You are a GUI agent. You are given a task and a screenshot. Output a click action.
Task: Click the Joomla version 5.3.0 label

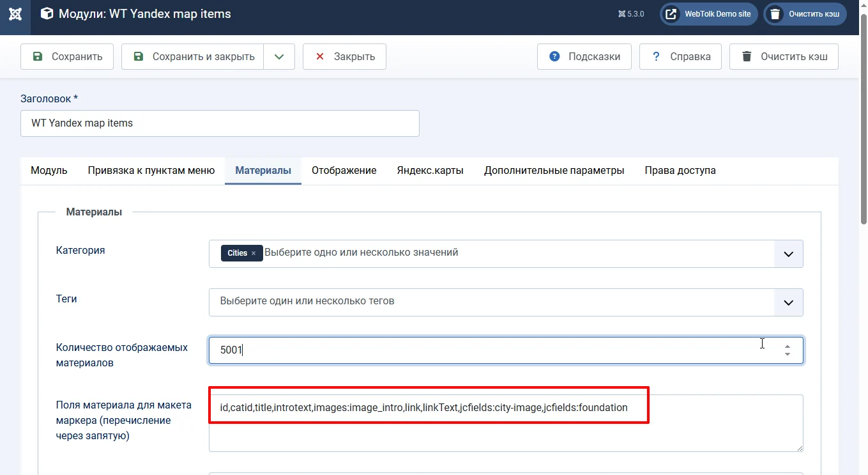click(631, 14)
